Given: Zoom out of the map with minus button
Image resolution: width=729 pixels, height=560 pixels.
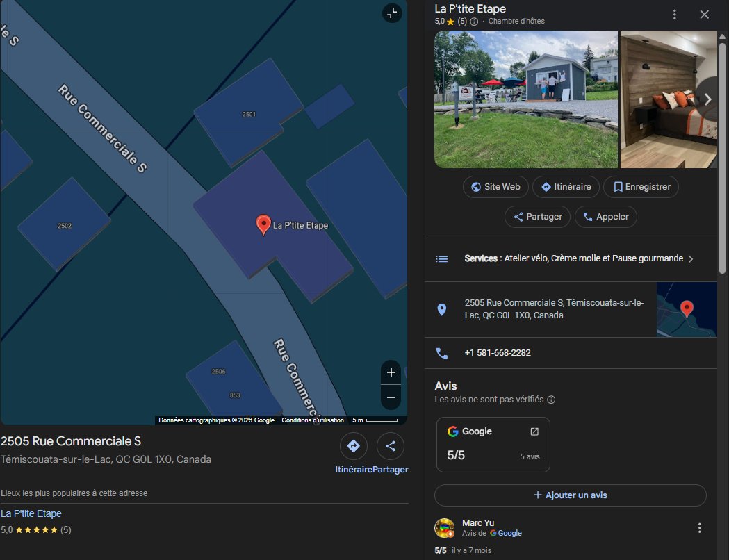Looking at the screenshot, I should [x=391, y=397].
